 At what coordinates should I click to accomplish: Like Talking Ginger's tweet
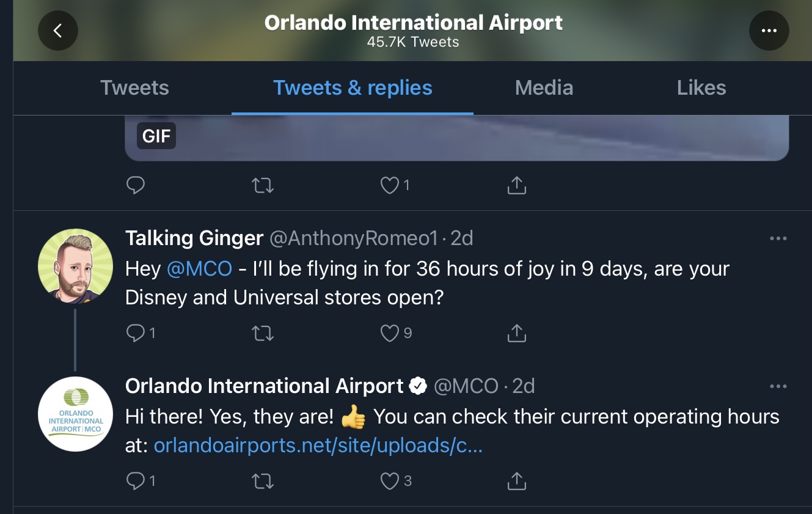tap(390, 333)
